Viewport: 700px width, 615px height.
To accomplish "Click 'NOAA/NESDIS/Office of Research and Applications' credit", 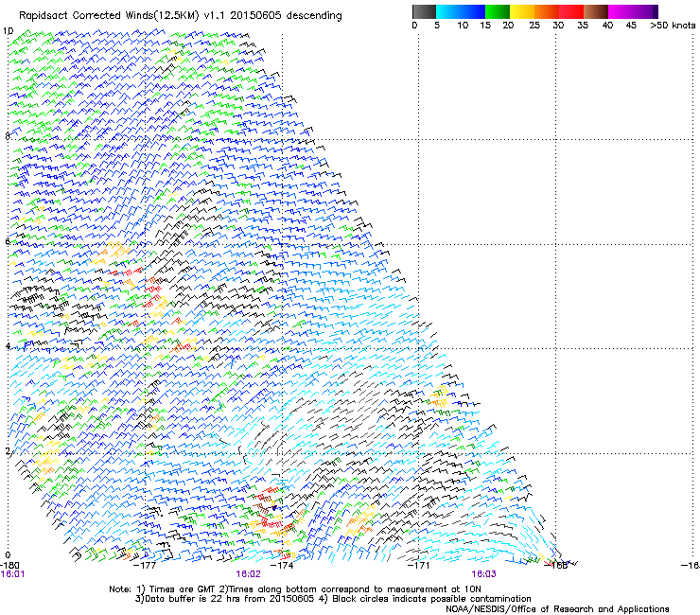I will (557, 609).
